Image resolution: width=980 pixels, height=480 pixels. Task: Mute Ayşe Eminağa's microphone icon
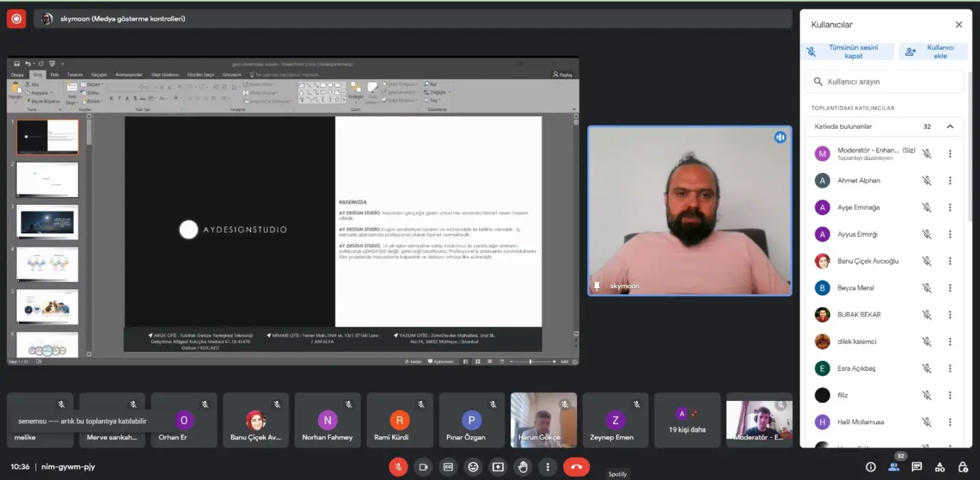coord(926,208)
